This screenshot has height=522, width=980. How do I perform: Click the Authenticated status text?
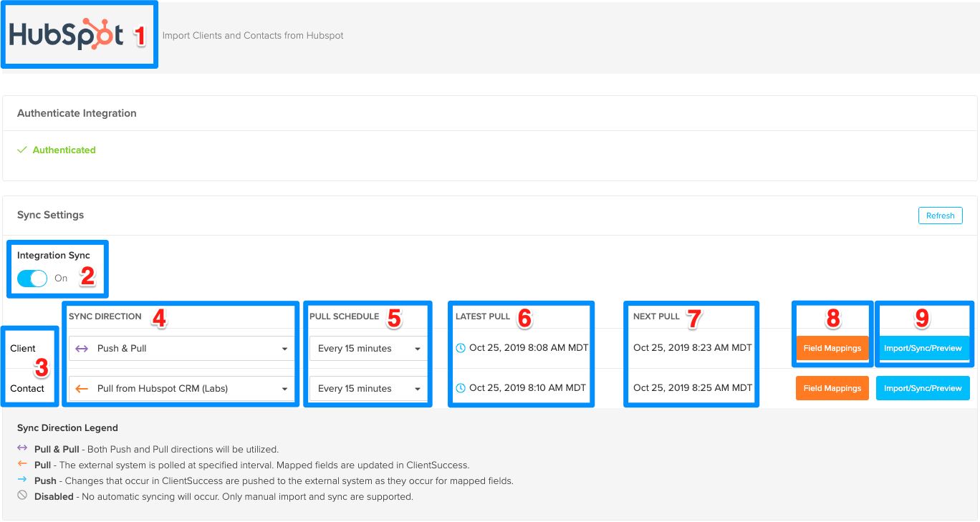click(x=64, y=150)
